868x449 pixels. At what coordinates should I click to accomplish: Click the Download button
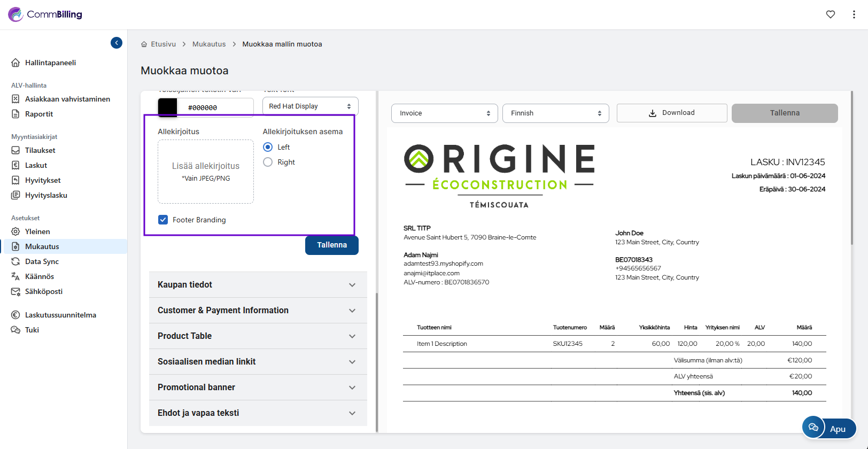coord(671,113)
